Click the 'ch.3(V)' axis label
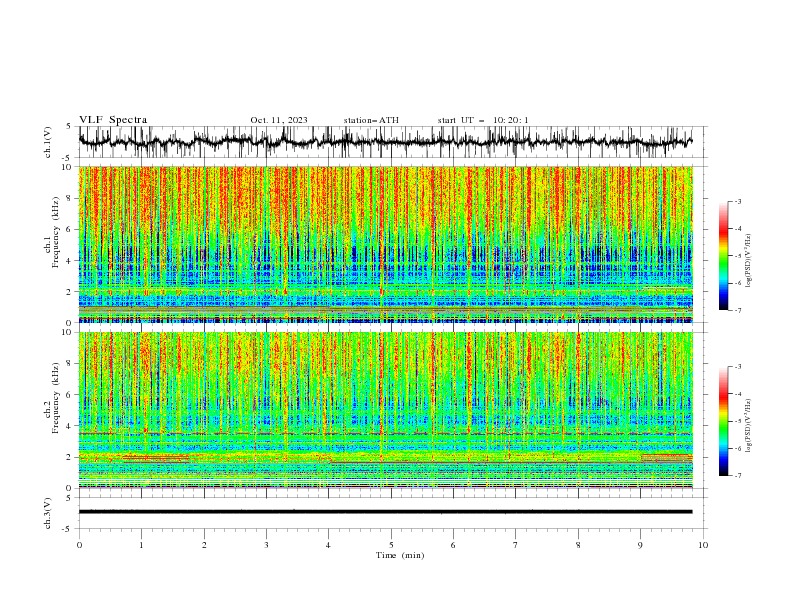The width and height of the screenshot is (792, 612). (48, 513)
